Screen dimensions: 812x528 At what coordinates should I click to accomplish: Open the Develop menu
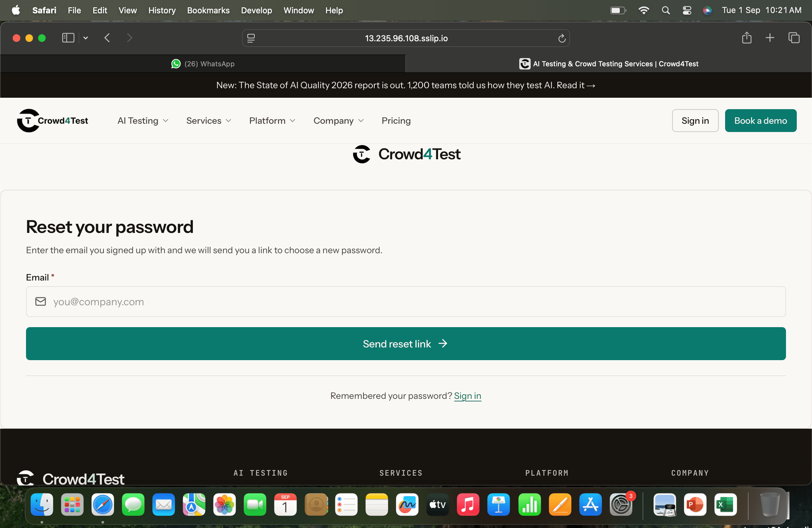257,10
